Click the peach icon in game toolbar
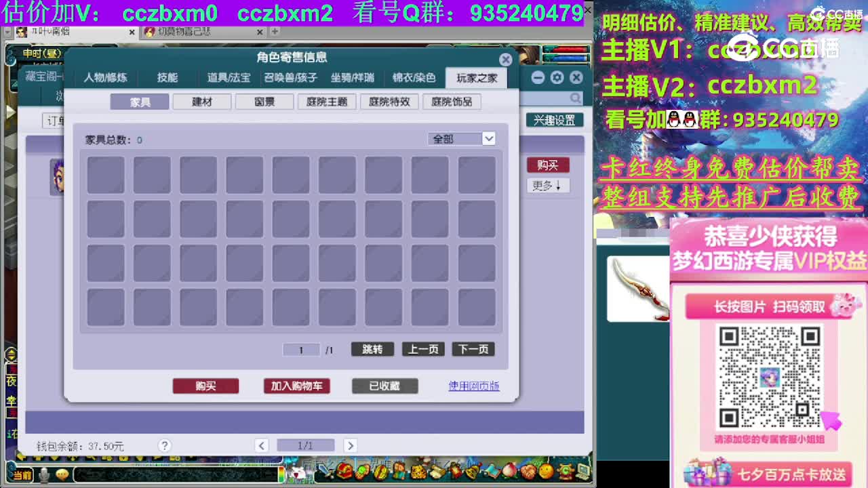 click(x=509, y=470)
